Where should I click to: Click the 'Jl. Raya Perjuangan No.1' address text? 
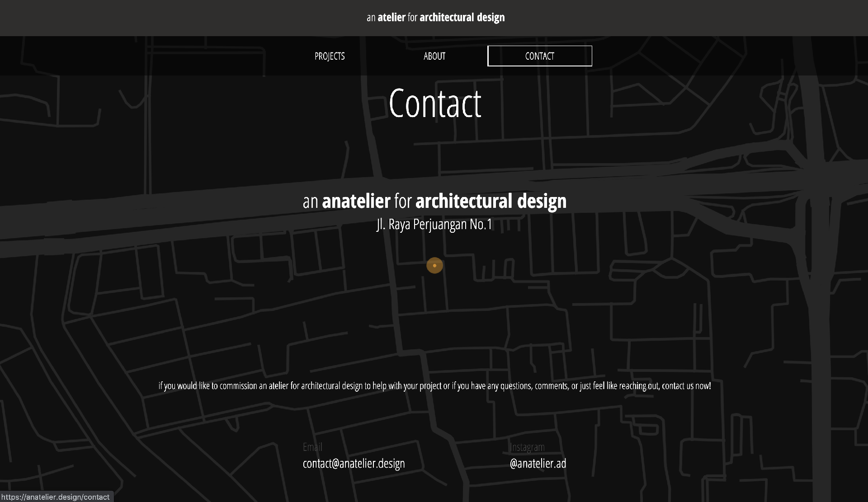(x=434, y=223)
